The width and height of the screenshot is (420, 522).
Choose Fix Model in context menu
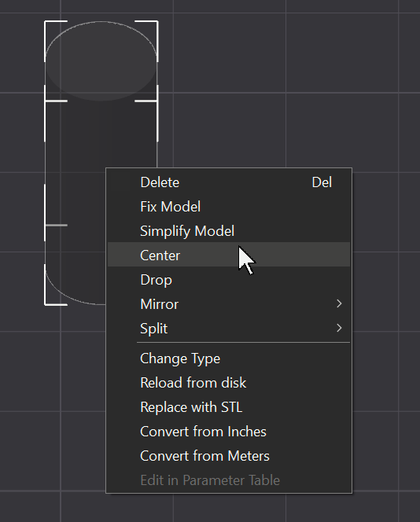[229, 207]
